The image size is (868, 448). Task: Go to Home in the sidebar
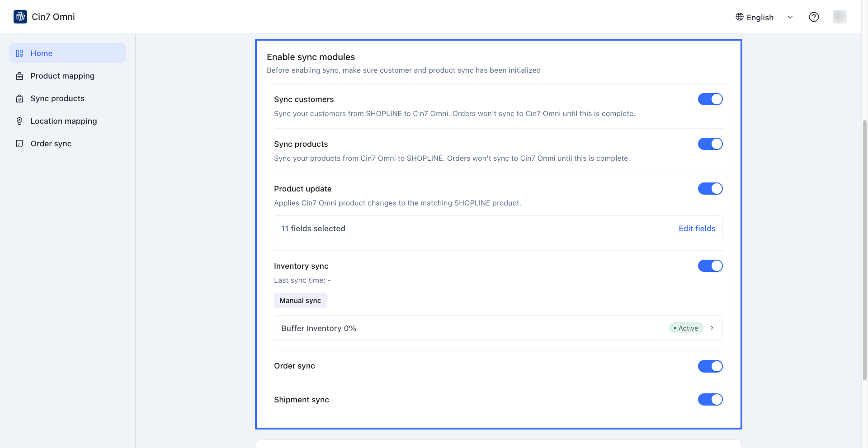tap(67, 53)
